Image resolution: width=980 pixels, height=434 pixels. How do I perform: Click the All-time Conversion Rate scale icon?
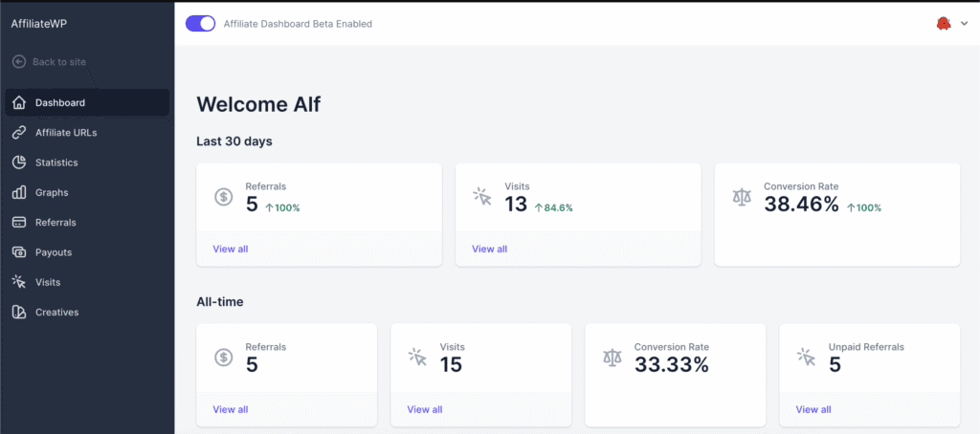[612, 357]
